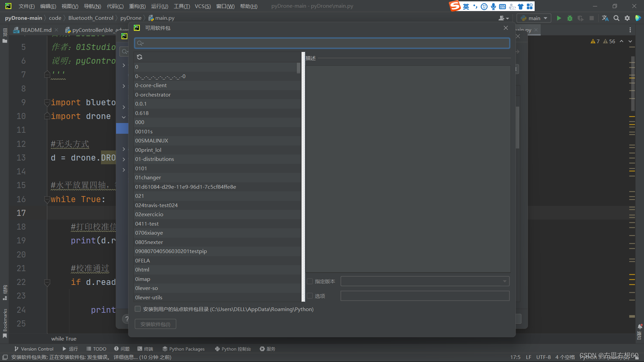Click the Bluetooth_Control breadcrumb
The width and height of the screenshot is (644, 362).
[x=91, y=18]
